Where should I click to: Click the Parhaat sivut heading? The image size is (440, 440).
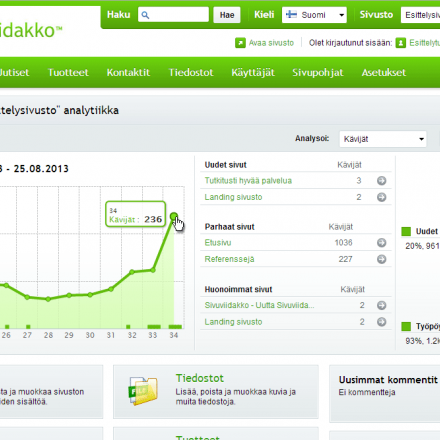(x=229, y=227)
